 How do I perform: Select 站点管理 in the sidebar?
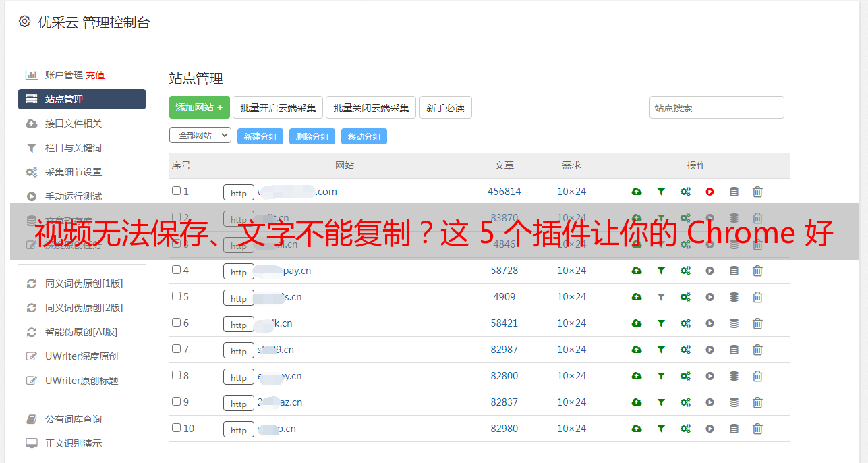(x=82, y=99)
